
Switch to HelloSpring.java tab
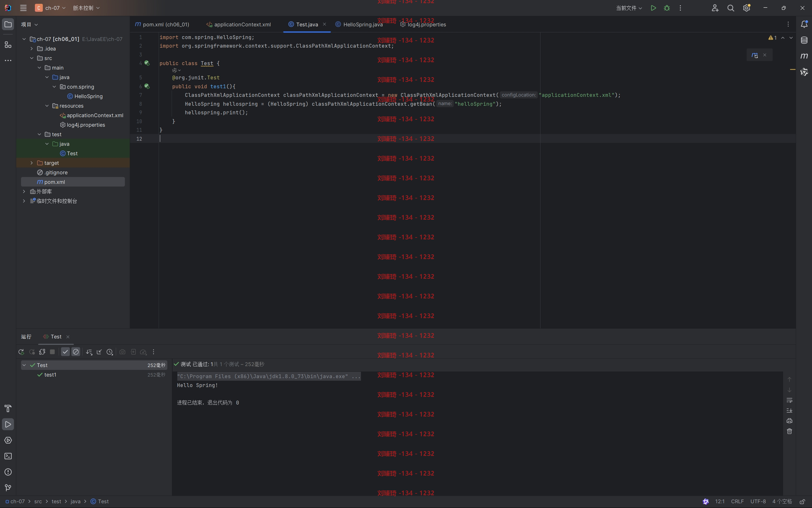(359, 24)
